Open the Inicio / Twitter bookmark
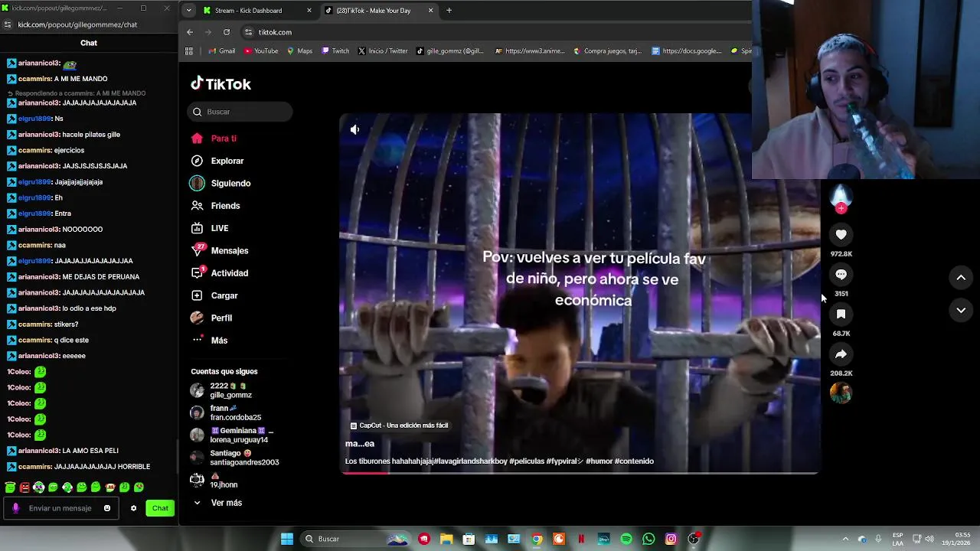 (x=383, y=51)
